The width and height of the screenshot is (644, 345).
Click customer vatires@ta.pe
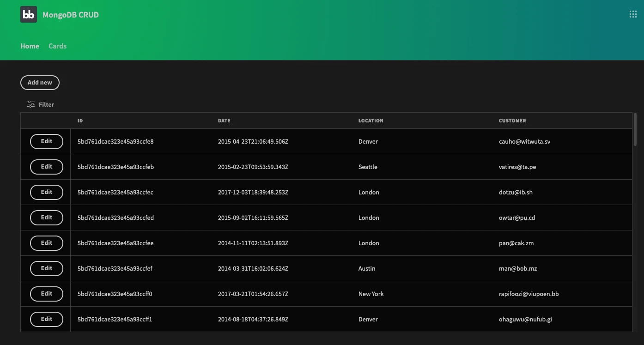pyautogui.click(x=517, y=167)
